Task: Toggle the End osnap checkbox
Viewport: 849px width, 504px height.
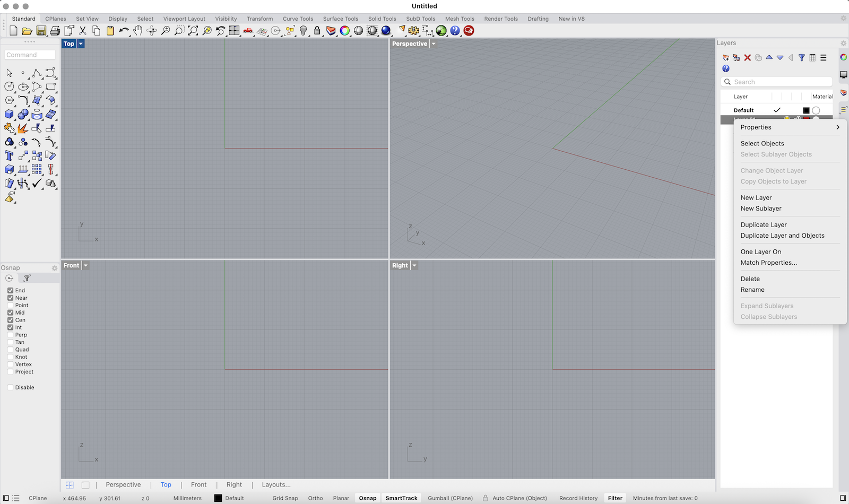Action: [x=10, y=290]
